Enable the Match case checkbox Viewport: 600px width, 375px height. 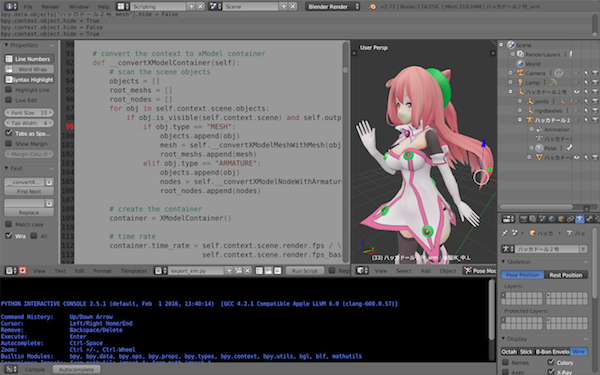click(x=8, y=224)
